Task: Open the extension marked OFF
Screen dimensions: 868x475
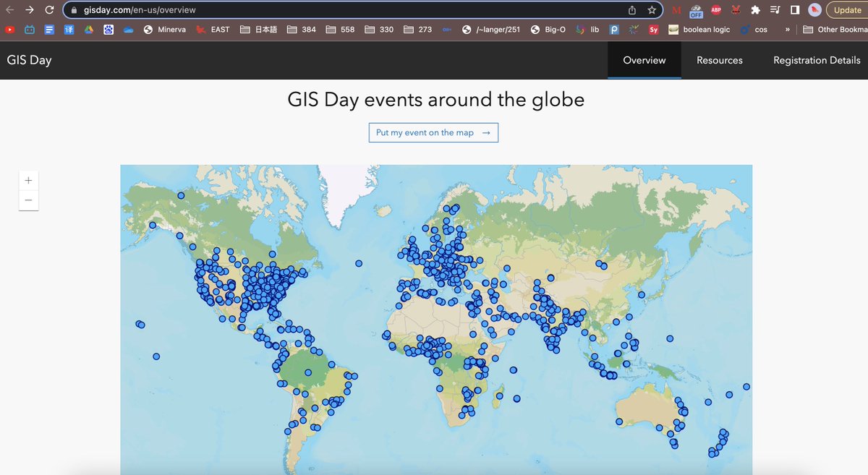Action: pyautogui.click(x=696, y=11)
